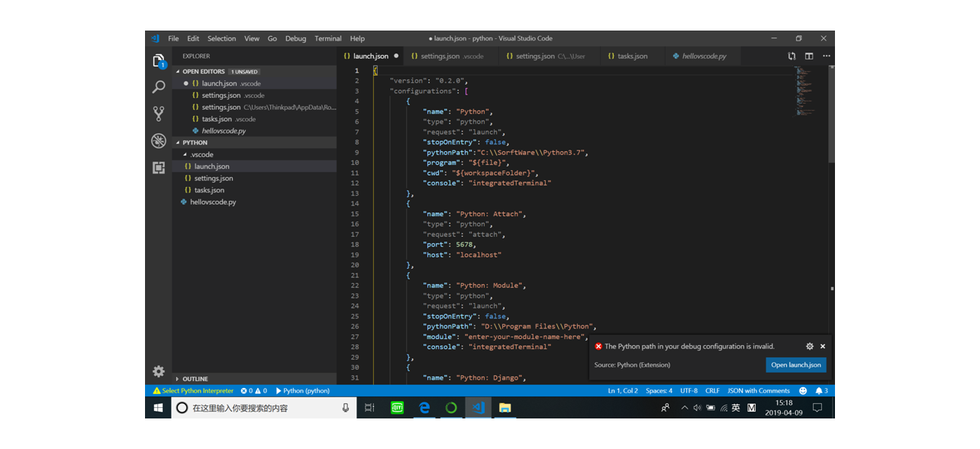Open the File menu
This screenshot has height=449, width=980.
pos(173,38)
